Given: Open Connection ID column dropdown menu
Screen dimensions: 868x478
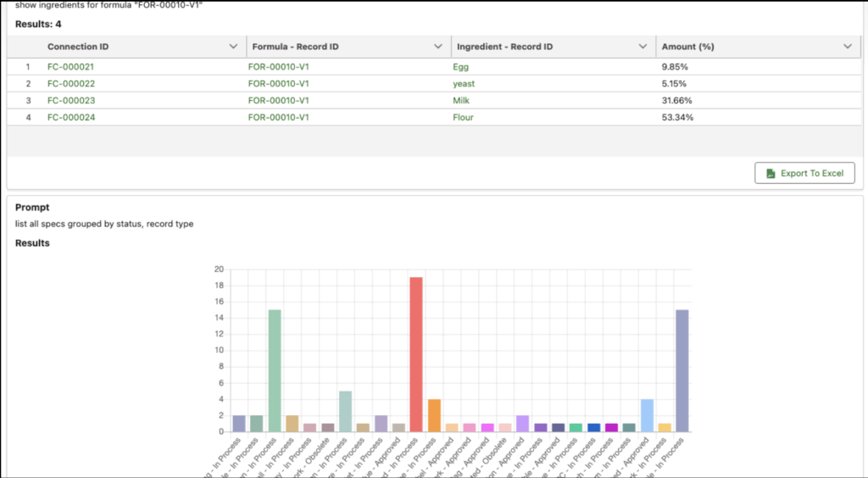Looking at the screenshot, I should [x=233, y=47].
